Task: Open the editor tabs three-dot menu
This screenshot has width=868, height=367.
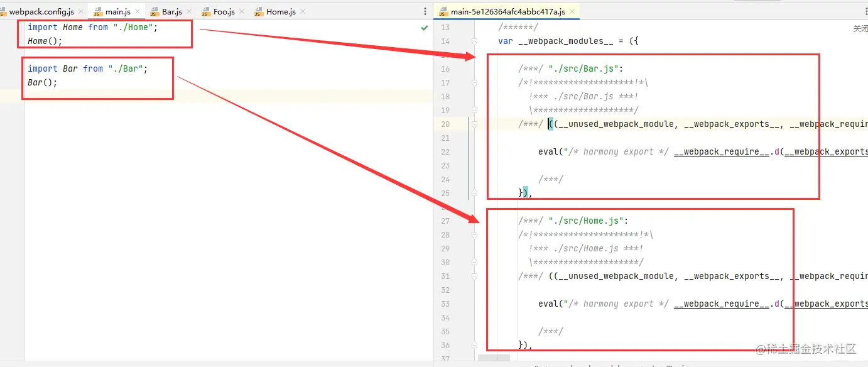Action: [425, 11]
